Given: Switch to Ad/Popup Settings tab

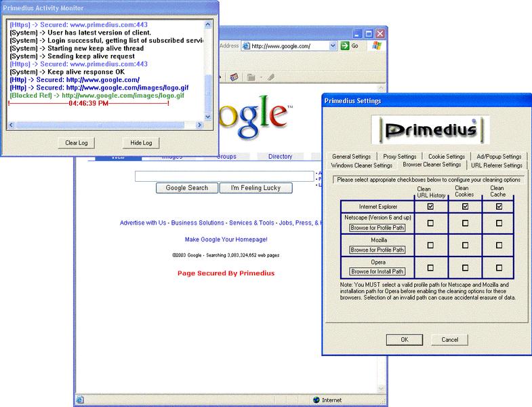Looking at the screenshot, I should tap(499, 157).
